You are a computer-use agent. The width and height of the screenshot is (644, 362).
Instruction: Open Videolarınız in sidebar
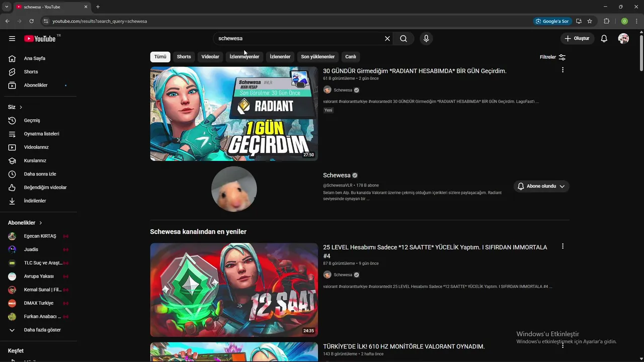click(x=39, y=147)
